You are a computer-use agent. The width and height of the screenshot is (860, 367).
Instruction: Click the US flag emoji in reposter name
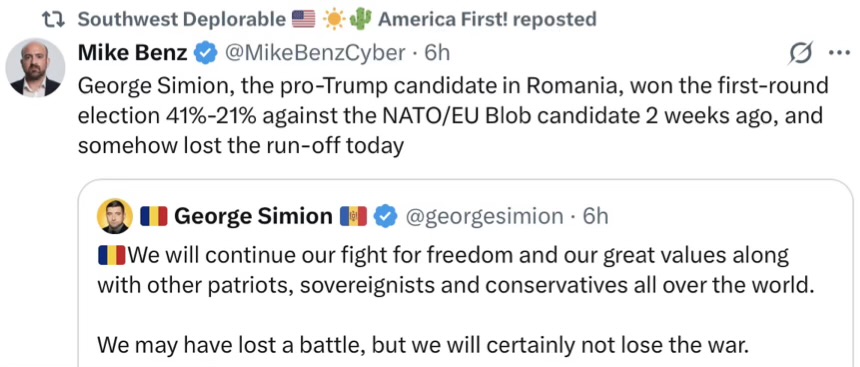coord(303,20)
